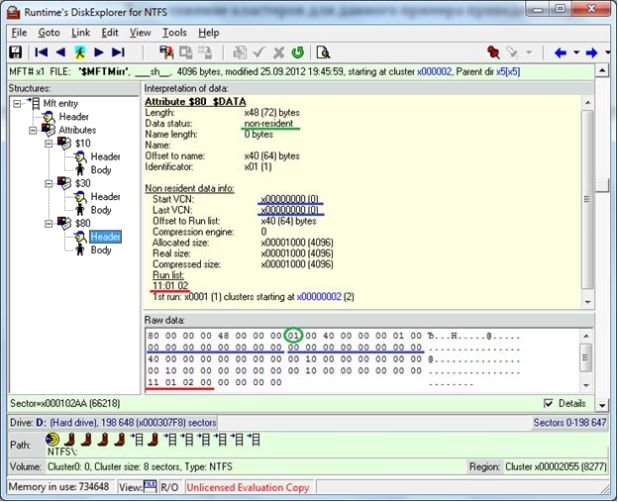
Task: Click the scroll down arrow beside Details checkbox
Action: click(x=602, y=405)
